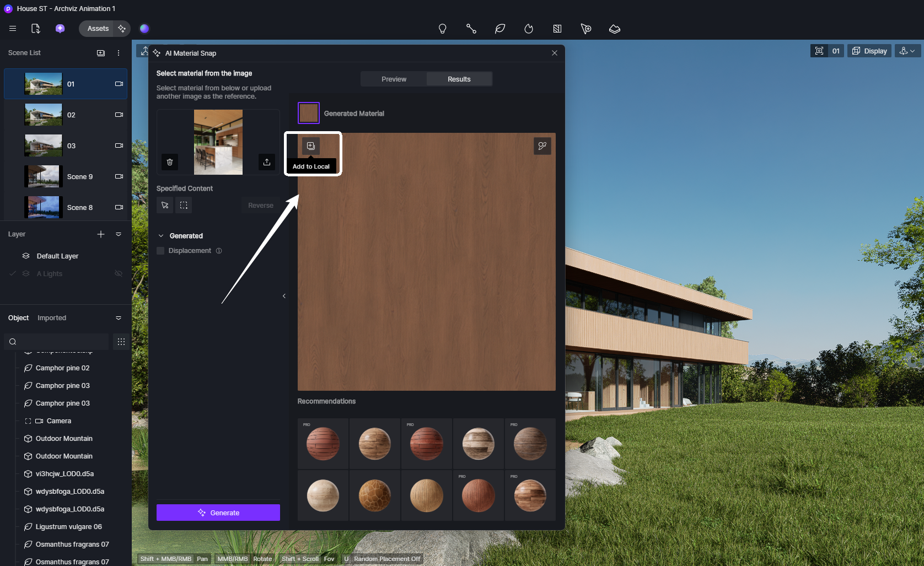Choose the pointer selection tool under Specified Content
The width and height of the screenshot is (924, 566).
[x=165, y=205]
